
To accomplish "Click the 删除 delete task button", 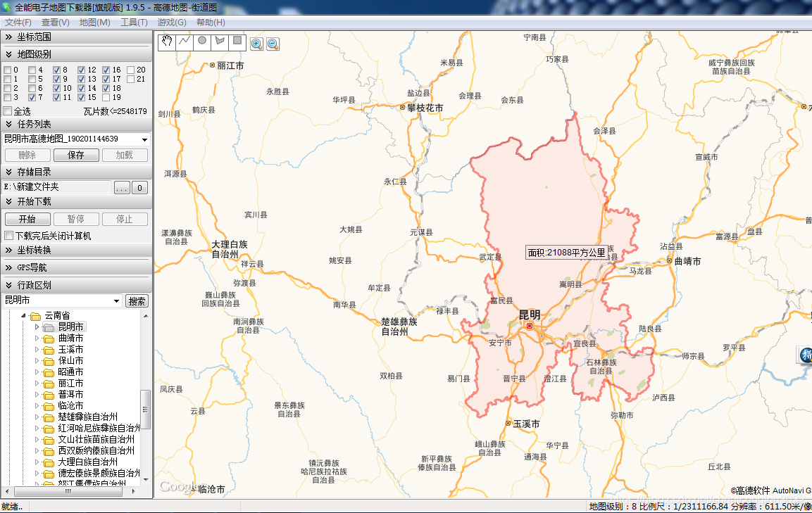I will [x=27, y=156].
